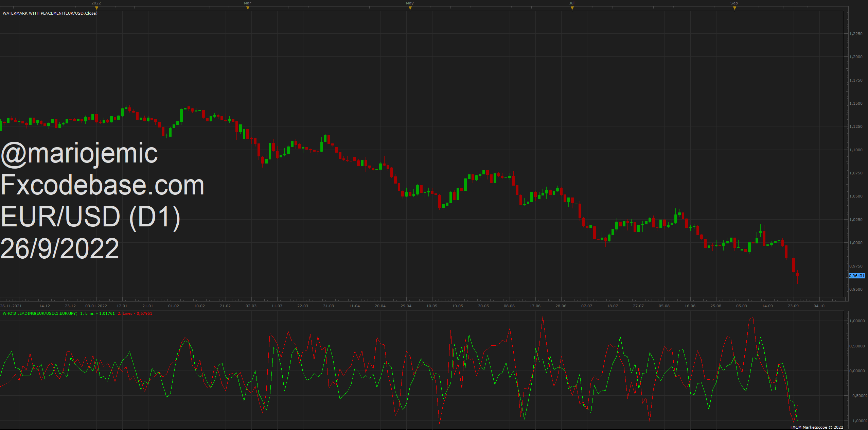Click the 08.06 date on time axis
The image size is (868, 430).
509,306
